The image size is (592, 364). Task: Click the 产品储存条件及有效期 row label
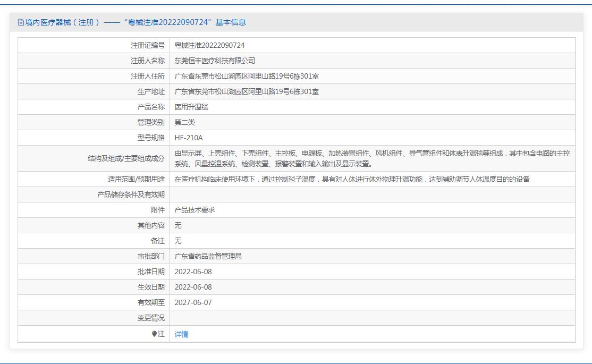tap(131, 194)
